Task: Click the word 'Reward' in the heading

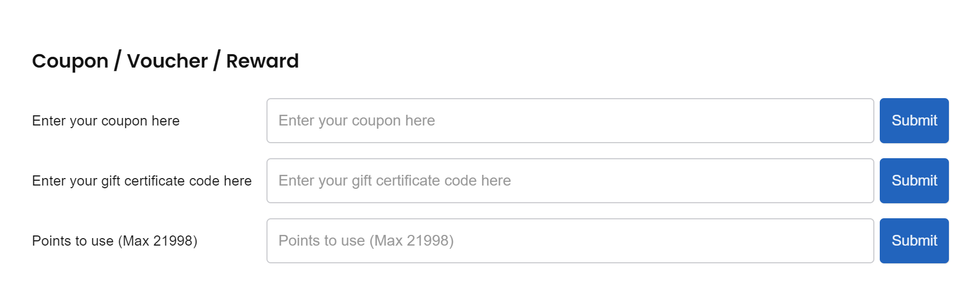Action: tap(262, 61)
